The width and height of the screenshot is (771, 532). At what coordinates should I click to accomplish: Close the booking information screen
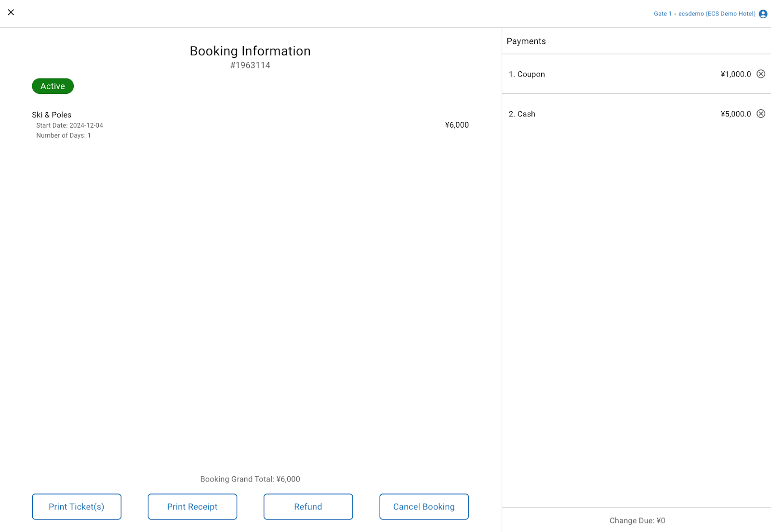click(x=11, y=13)
